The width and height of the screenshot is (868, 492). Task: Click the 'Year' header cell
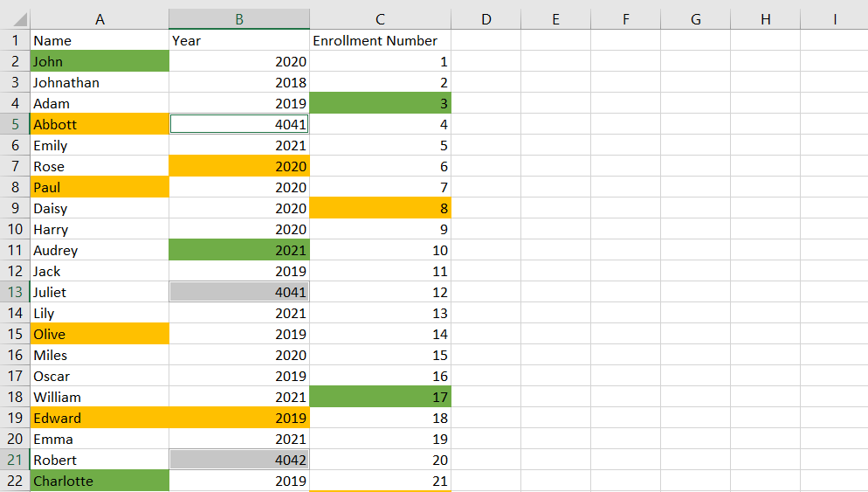click(x=239, y=40)
